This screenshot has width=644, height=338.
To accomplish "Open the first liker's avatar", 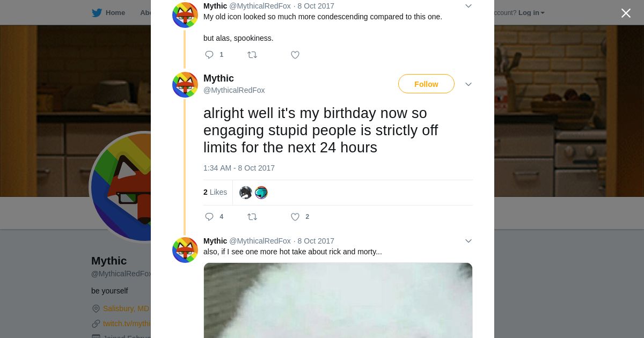I will [246, 193].
